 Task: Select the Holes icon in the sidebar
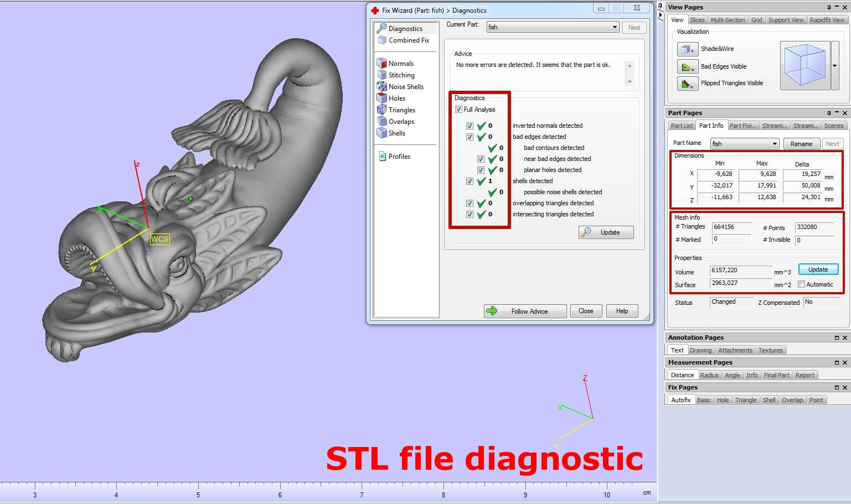pyautogui.click(x=381, y=98)
